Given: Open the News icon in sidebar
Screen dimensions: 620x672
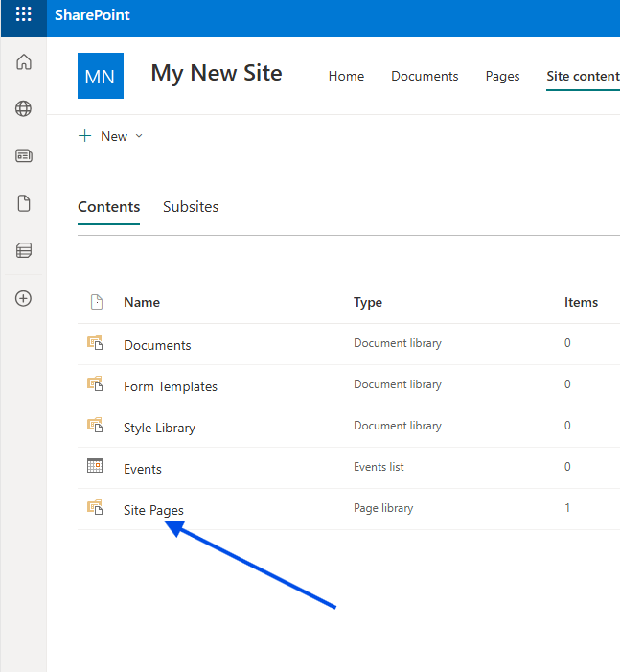Looking at the screenshot, I should 24,156.
